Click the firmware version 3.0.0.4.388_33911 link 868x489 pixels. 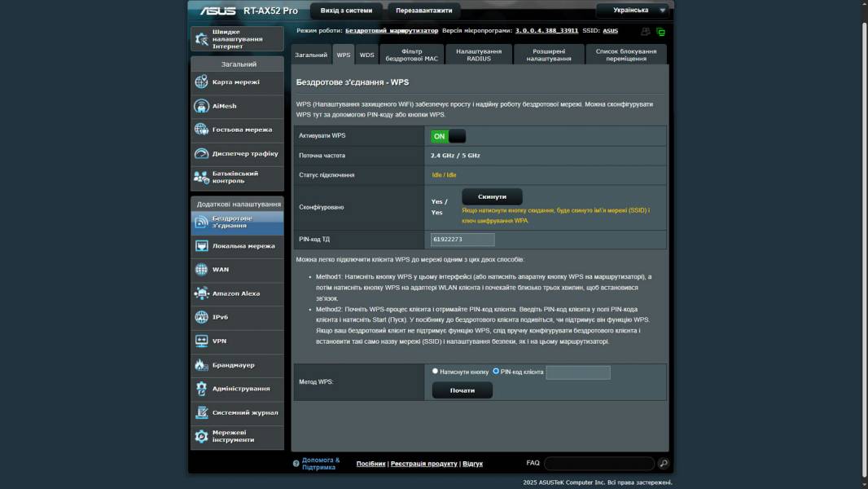pos(546,30)
